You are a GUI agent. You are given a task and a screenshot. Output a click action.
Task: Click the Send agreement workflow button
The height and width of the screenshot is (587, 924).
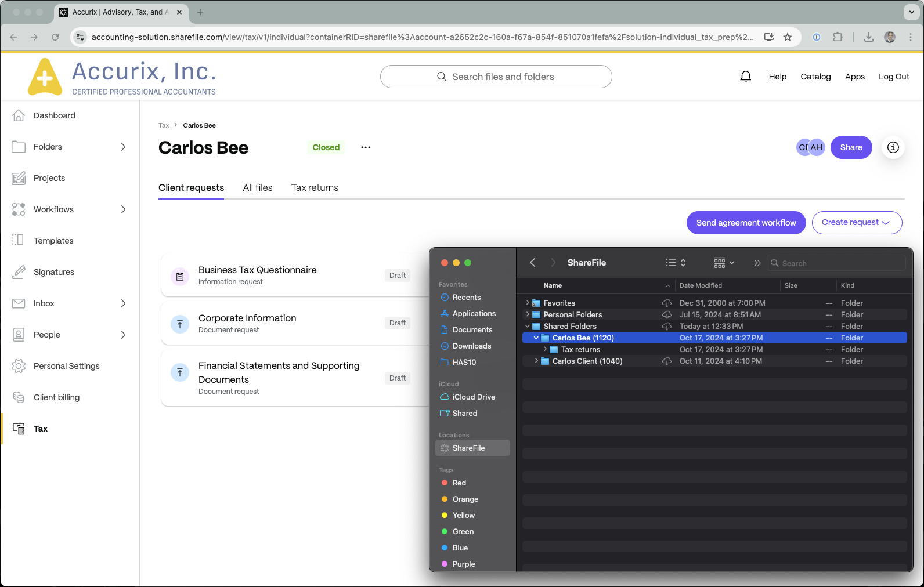point(746,223)
